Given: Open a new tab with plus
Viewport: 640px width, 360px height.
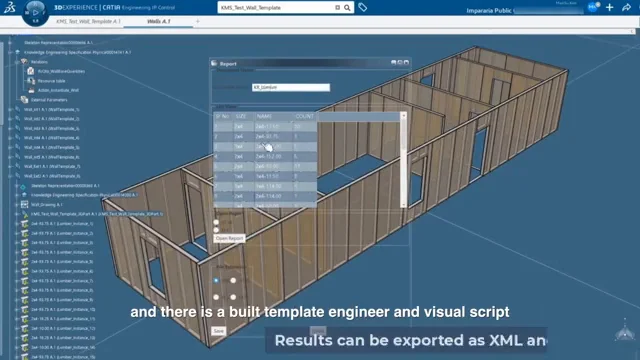Looking at the screenshot, I should pos(198,21).
